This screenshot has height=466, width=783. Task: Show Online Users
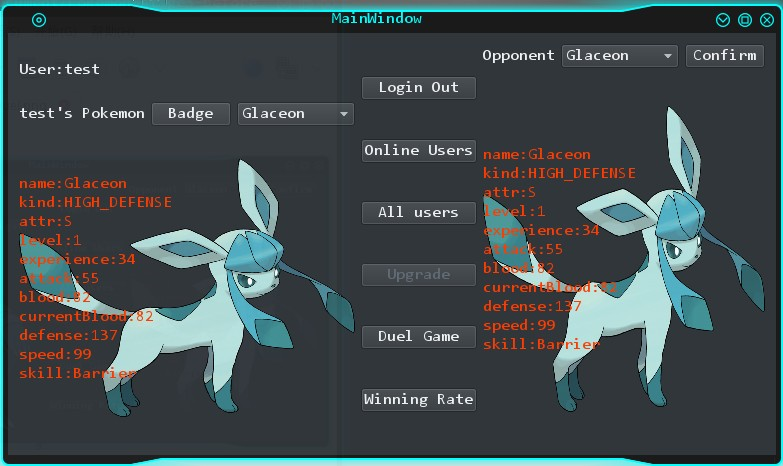click(418, 151)
